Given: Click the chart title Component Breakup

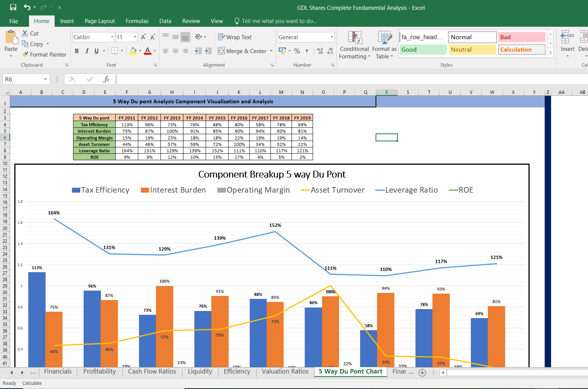Looking at the screenshot, I should (x=272, y=174).
